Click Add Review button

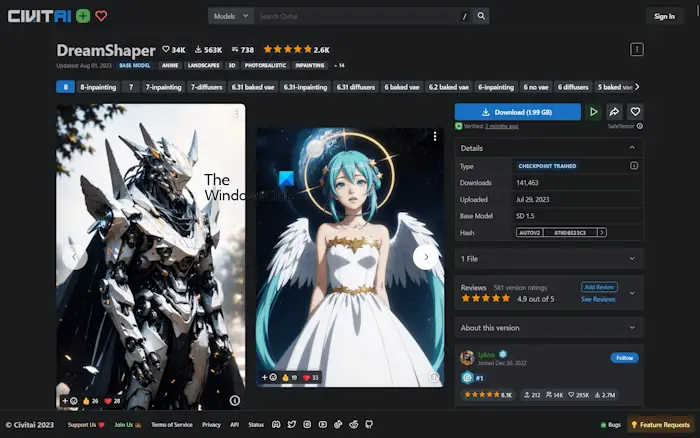pos(599,287)
